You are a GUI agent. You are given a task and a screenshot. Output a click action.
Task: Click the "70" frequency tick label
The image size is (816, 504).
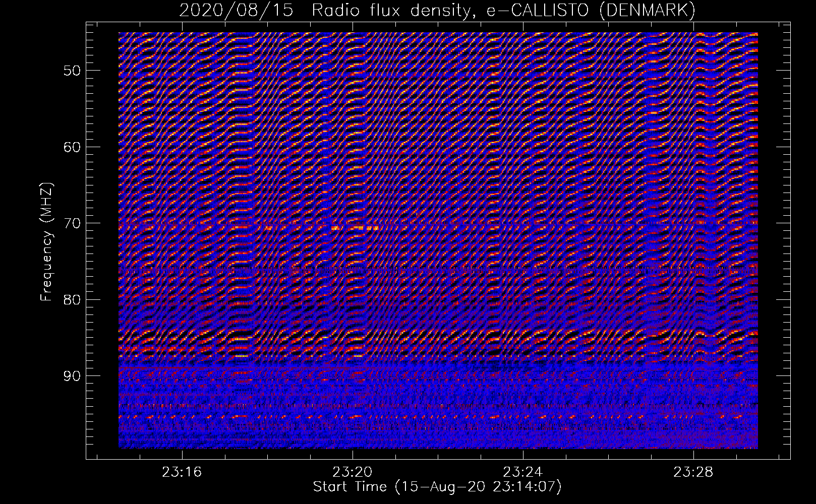pyautogui.click(x=73, y=223)
